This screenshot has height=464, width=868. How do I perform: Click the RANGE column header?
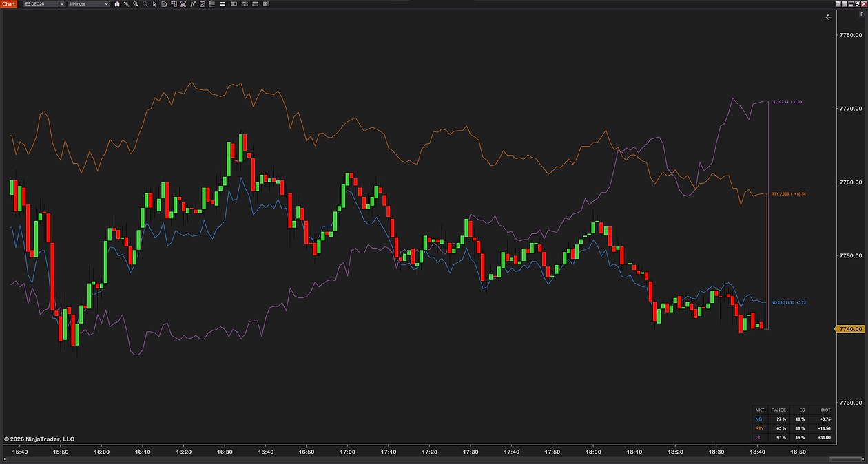tap(778, 410)
